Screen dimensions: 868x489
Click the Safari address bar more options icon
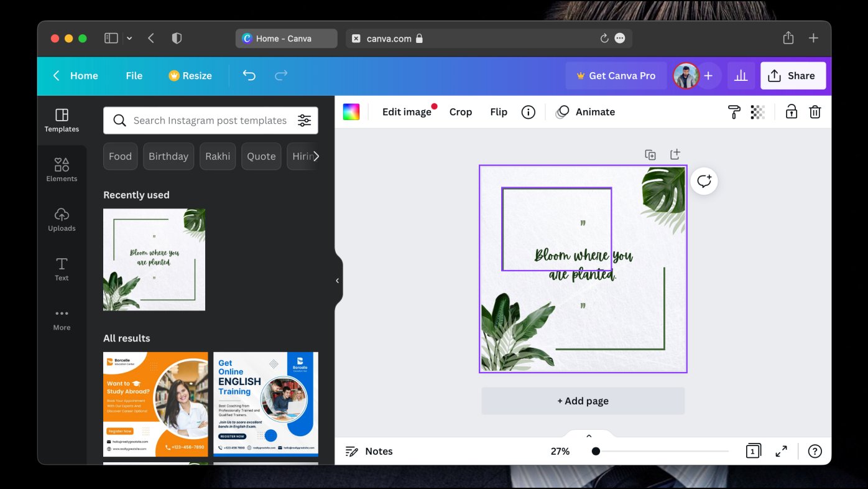[620, 38]
